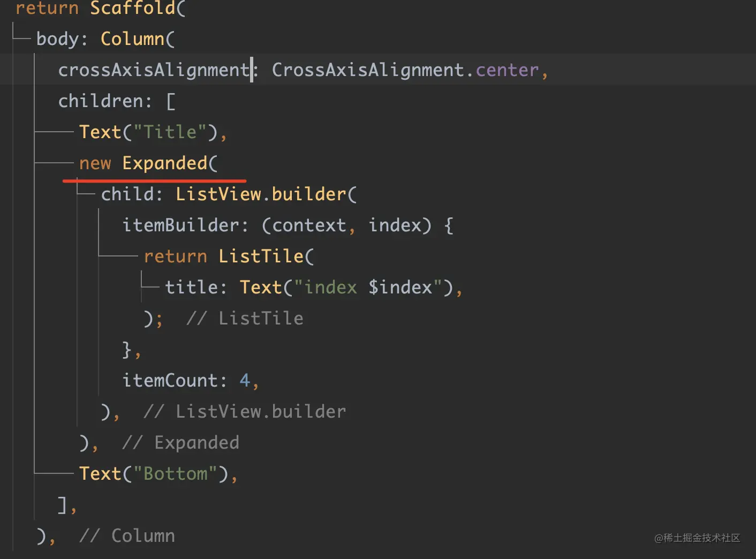Click ListView.builder( constructor
Screen dimensions: 756x559
point(266,194)
